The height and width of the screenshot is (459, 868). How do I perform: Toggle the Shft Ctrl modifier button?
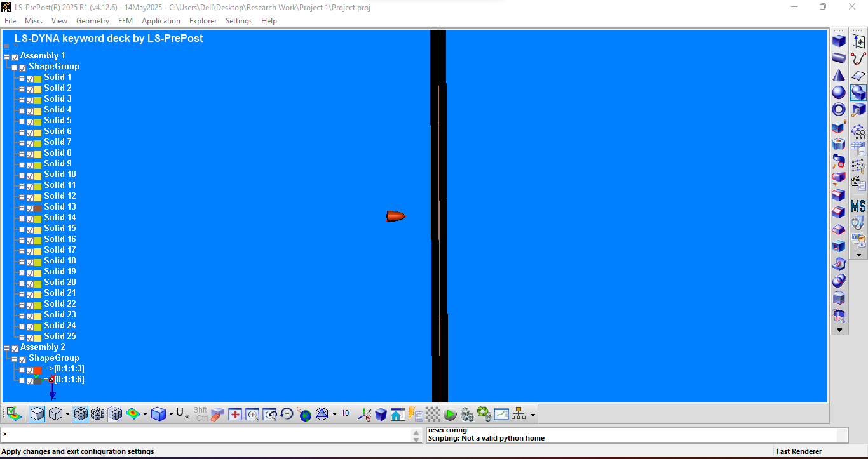200,414
